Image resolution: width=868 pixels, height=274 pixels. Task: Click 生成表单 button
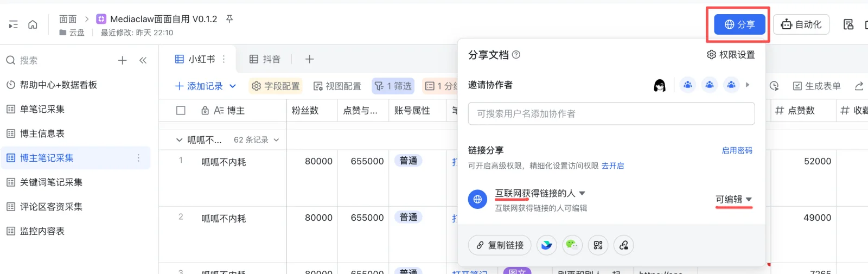(x=817, y=86)
